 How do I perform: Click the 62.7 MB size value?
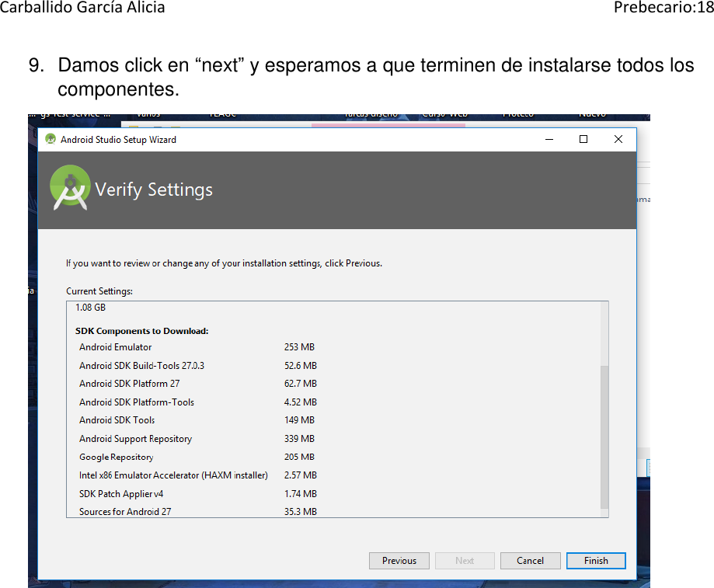[301, 384]
